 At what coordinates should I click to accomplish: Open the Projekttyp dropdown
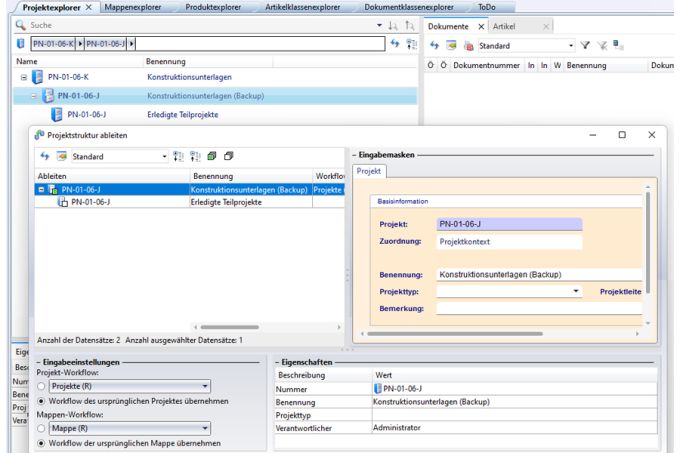[x=576, y=291]
